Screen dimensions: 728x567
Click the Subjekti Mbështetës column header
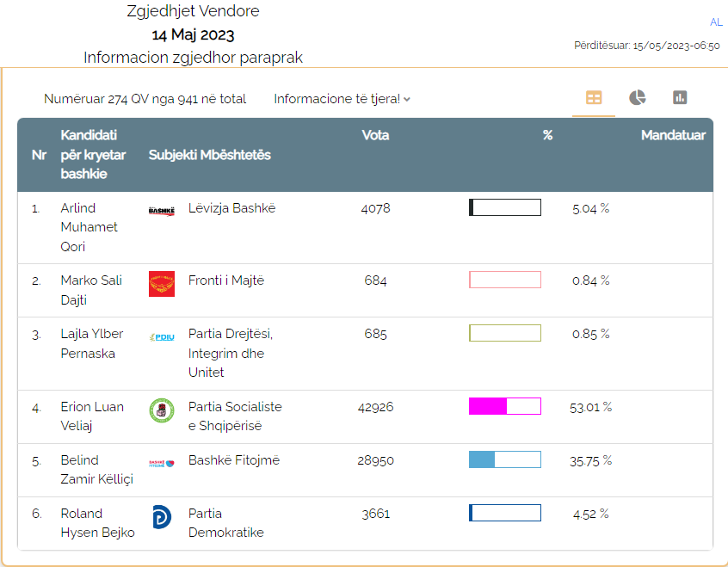coord(209,155)
